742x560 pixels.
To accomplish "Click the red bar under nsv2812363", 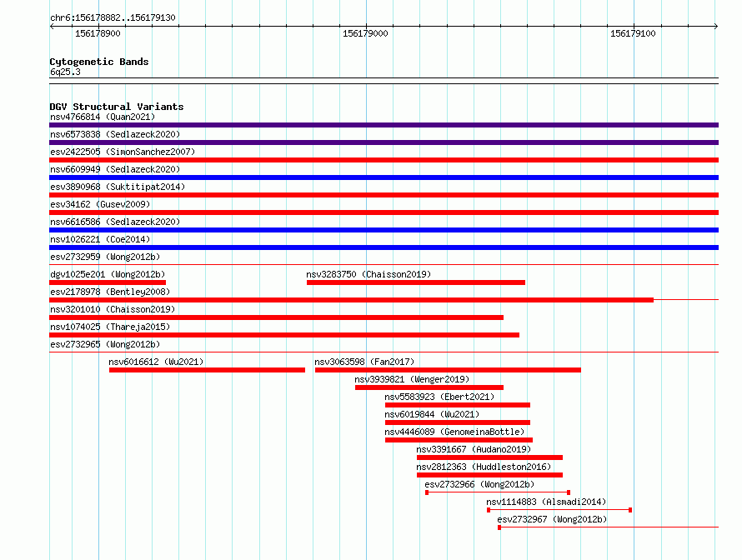I will pyautogui.click(x=489, y=475).
